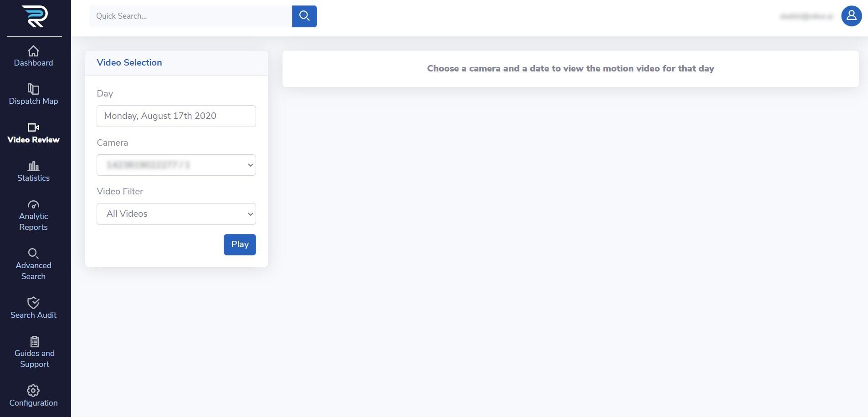
Task: Open the Analytic Reports gauge icon
Action: tap(33, 204)
